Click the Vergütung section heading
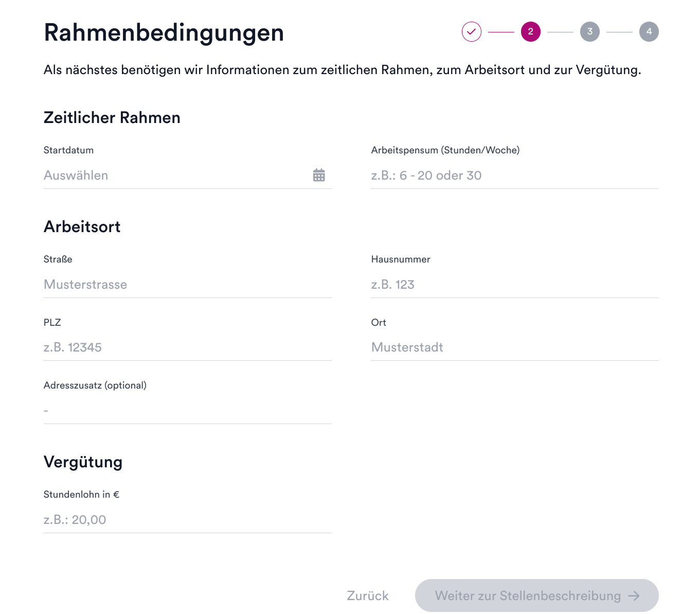This screenshot has height=614, width=700. coord(83,462)
